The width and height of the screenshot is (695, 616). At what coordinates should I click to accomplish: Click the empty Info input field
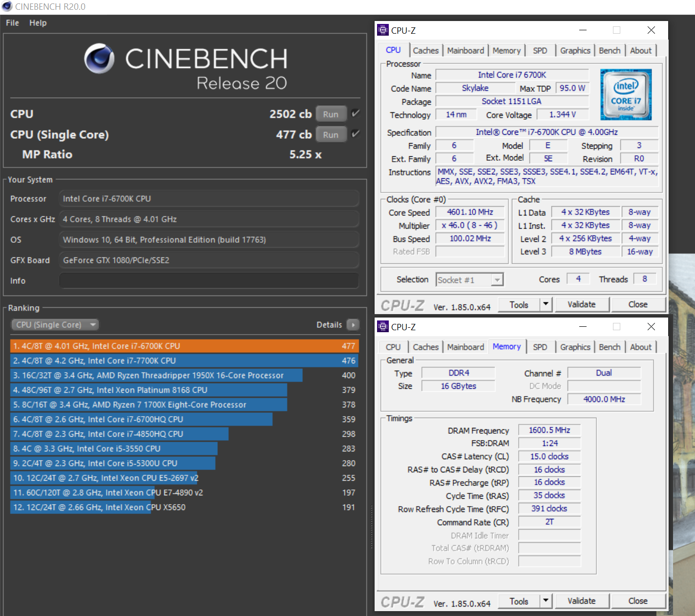[209, 280]
